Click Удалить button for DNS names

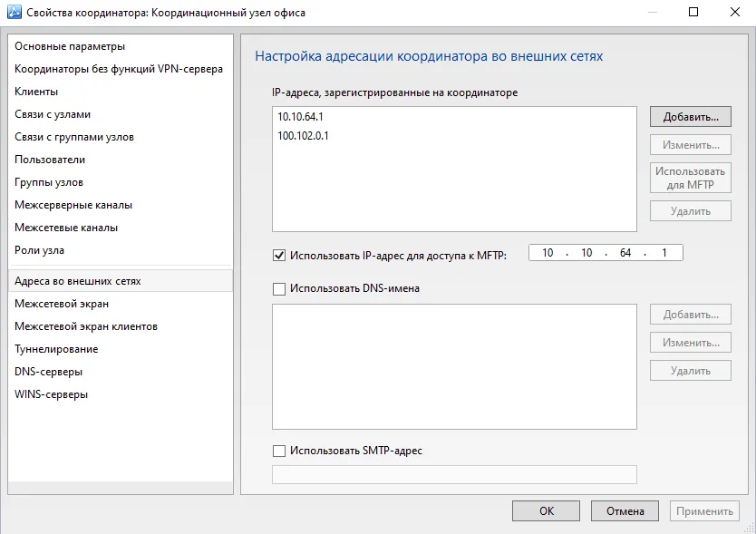tap(691, 371)
